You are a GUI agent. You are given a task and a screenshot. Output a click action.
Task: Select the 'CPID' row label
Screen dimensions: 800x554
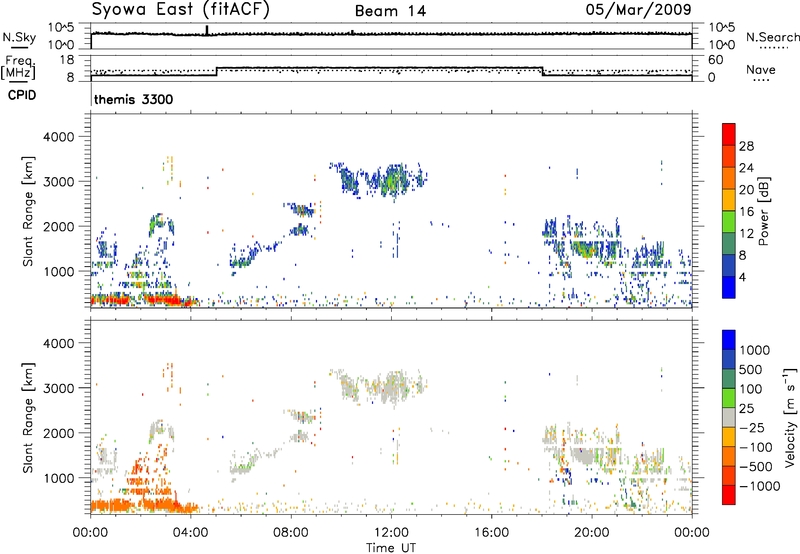pyautogui.click(x=22, y=95)
